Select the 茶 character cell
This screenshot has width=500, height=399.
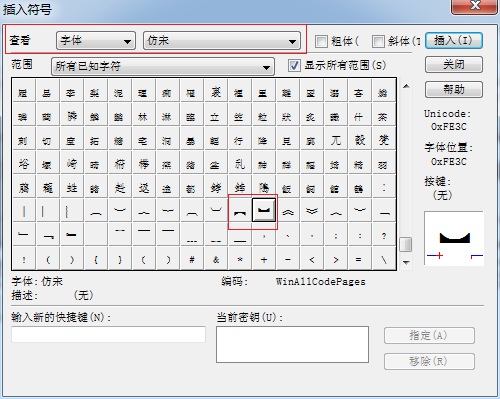(384, 115)
